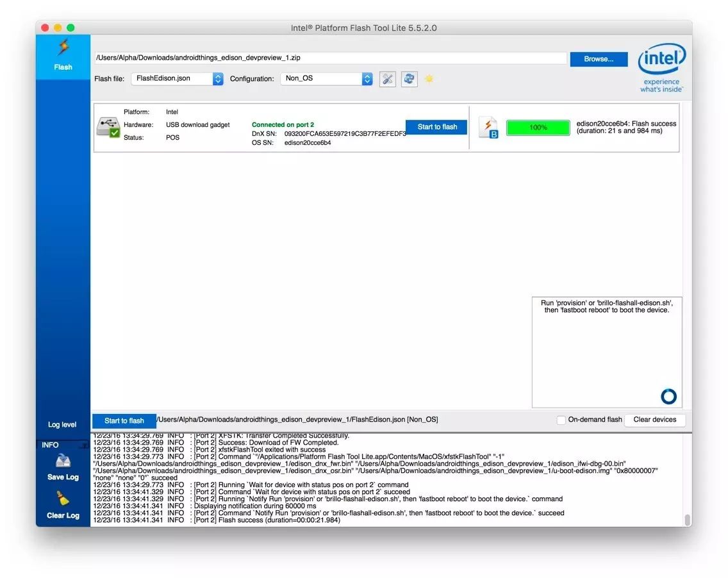Click the provision notification message
The image size is (728, 578).
tap(606, 306)
